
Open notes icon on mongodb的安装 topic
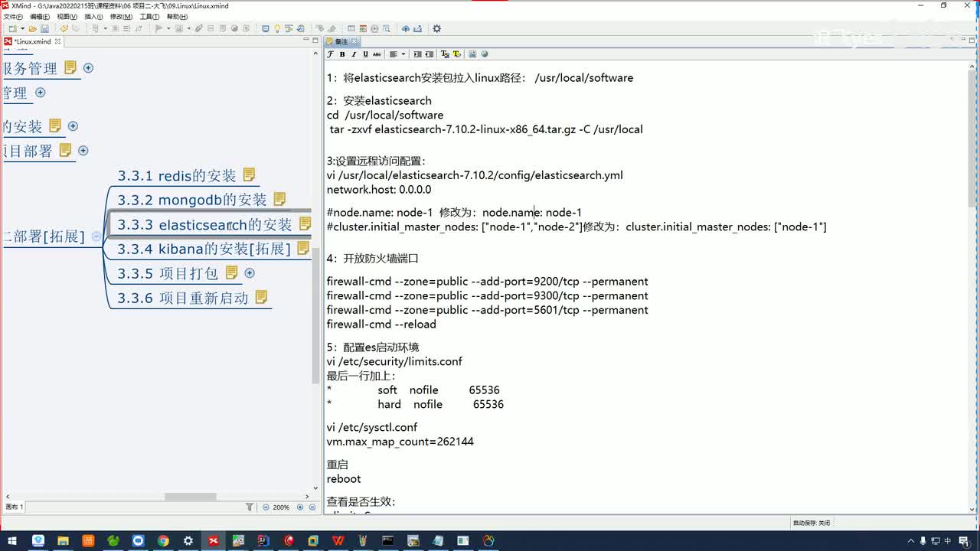(279, 199)
